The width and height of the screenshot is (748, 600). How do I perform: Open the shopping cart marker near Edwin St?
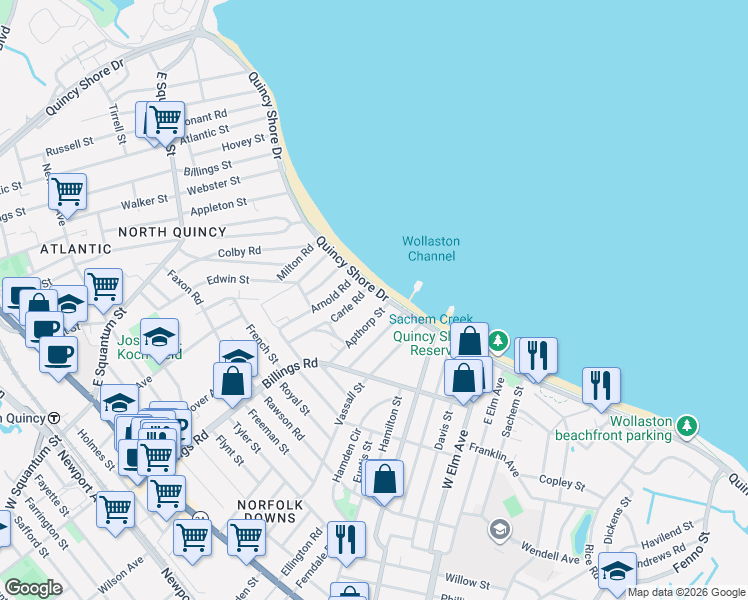tap(104, 290)
